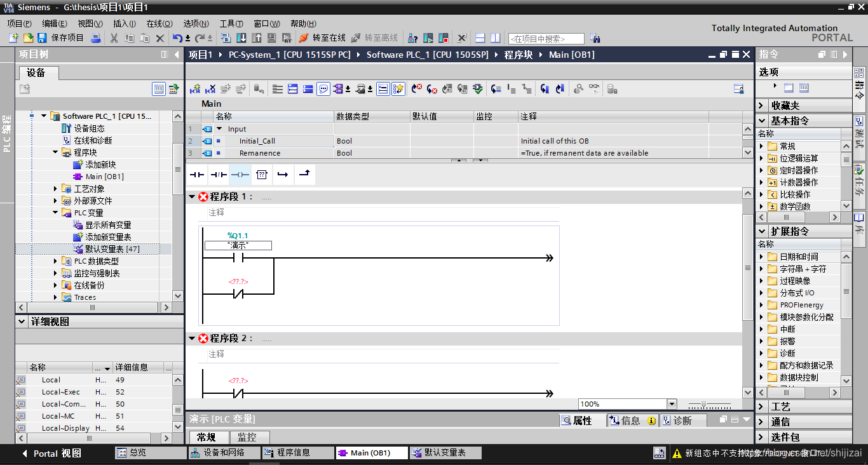The image size is (868, 465).
Task: Insert coil assignment from favorites
Action: pyautogui.click(x=240, y=174)
